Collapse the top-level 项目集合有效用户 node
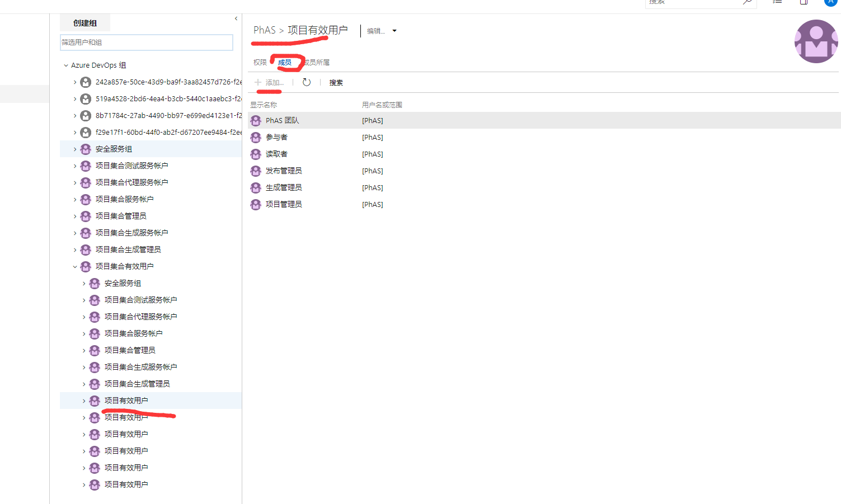This screenshot has height=504, width=841. point(75,267)
